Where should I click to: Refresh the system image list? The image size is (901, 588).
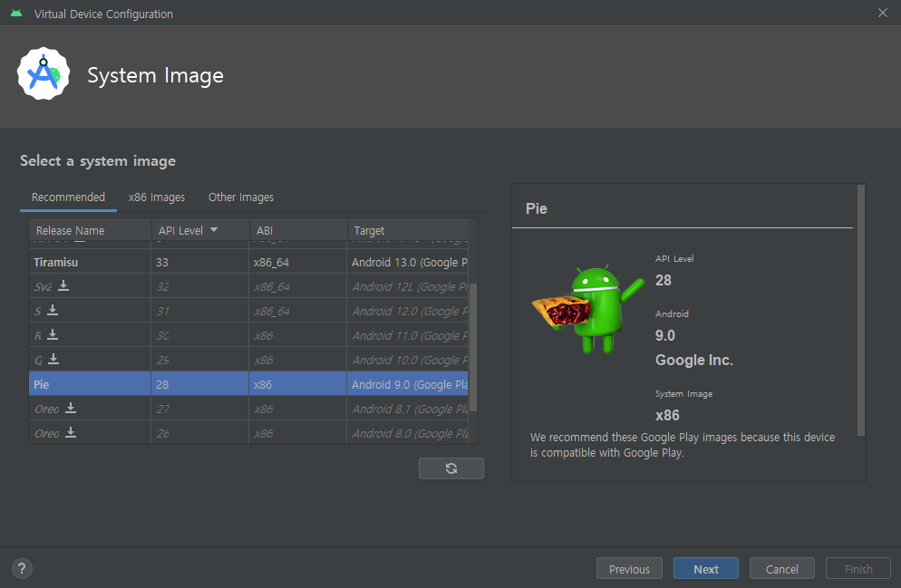tap(451, 468)
